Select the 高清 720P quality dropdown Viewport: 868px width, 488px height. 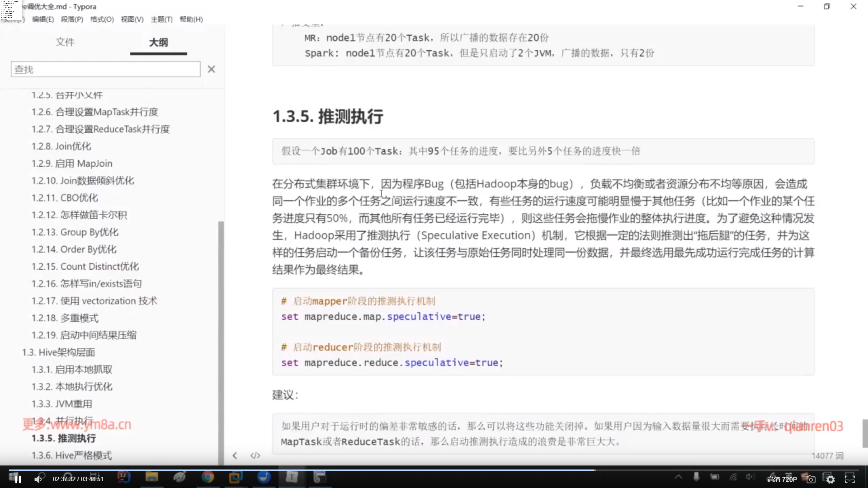[782, 479]
